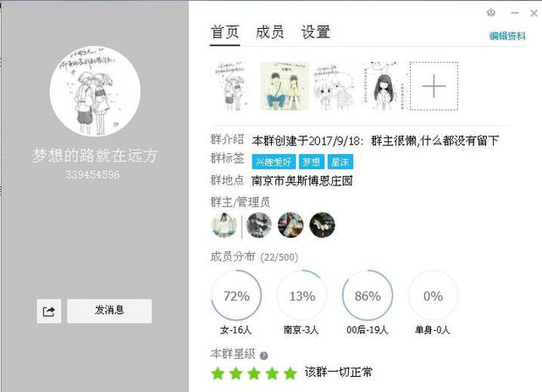The image size is (542, 392).
Task: Open the second admin avatar
Action: [258, 225]
